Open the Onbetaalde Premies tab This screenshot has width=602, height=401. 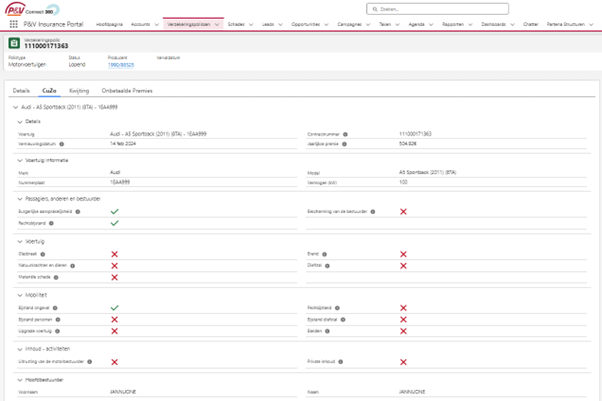tap(127, 91)
